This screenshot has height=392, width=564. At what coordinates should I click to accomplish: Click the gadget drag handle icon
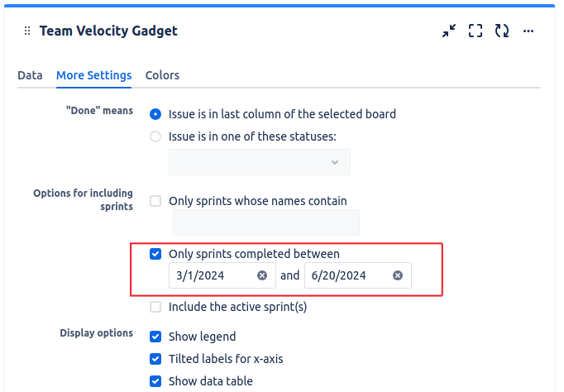coord(27,31)
